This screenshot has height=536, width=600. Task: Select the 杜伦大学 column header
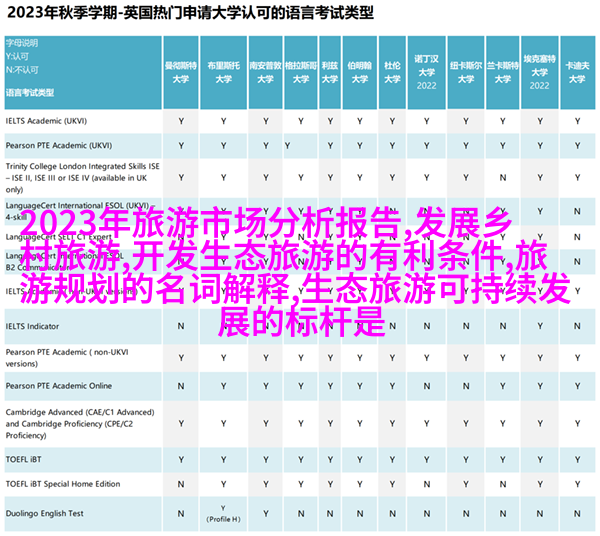tap(392, 72)
